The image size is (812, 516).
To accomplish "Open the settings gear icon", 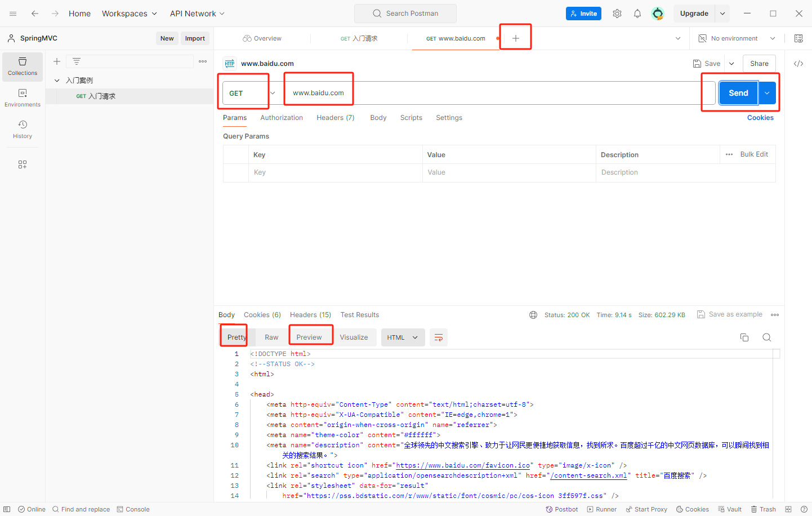I will coord(617,14).
